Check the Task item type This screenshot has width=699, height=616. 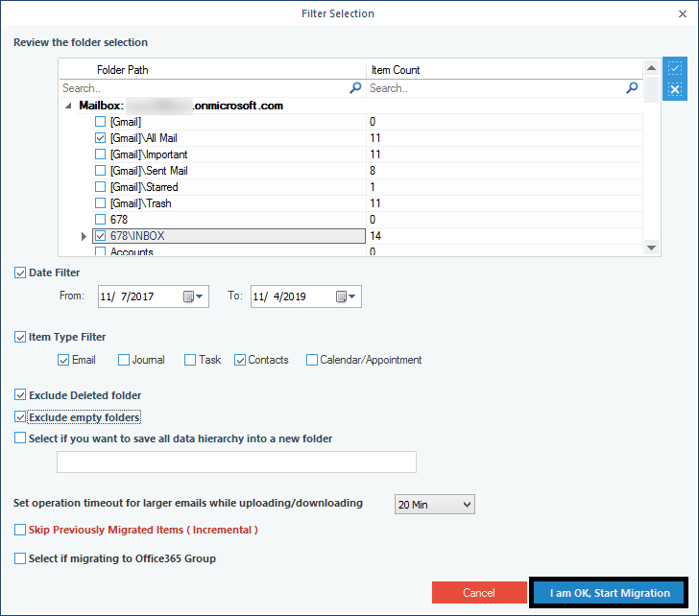[x=190, y=360]
